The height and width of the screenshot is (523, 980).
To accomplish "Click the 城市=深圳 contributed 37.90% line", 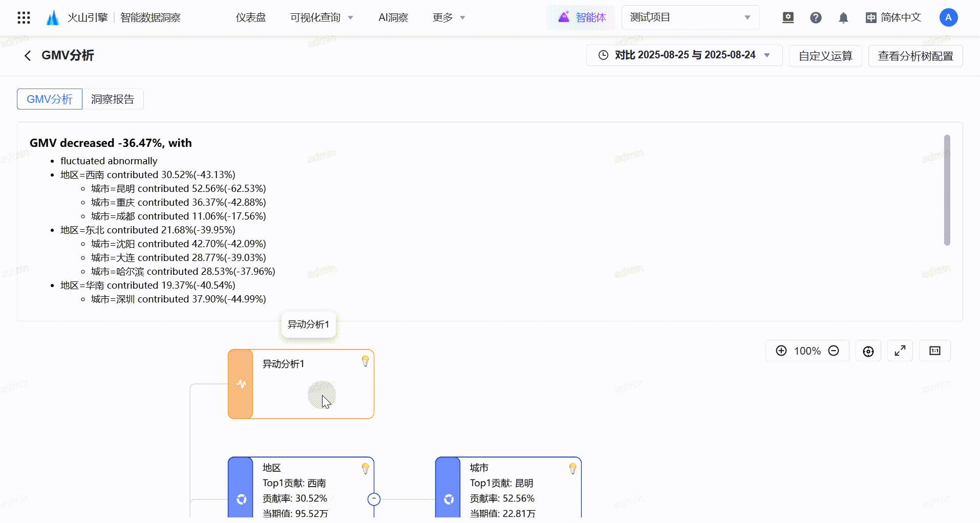I will click(x=179, y=299).
